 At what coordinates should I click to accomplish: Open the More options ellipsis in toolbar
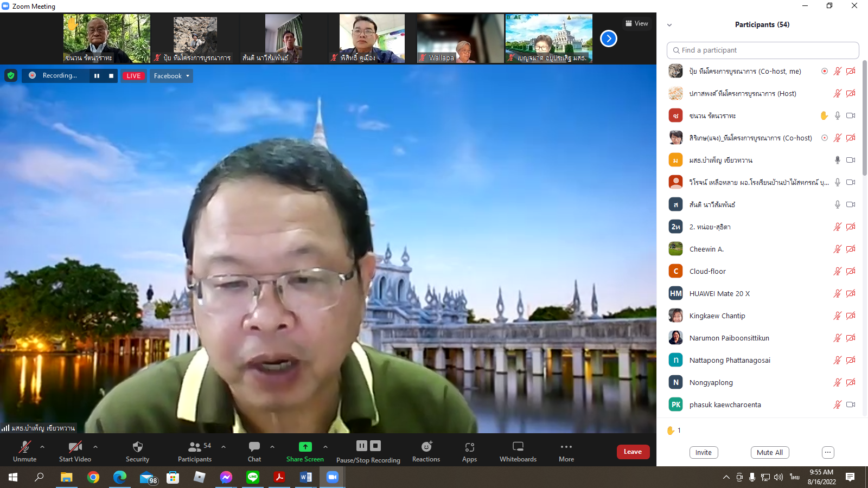pos(566,447)
